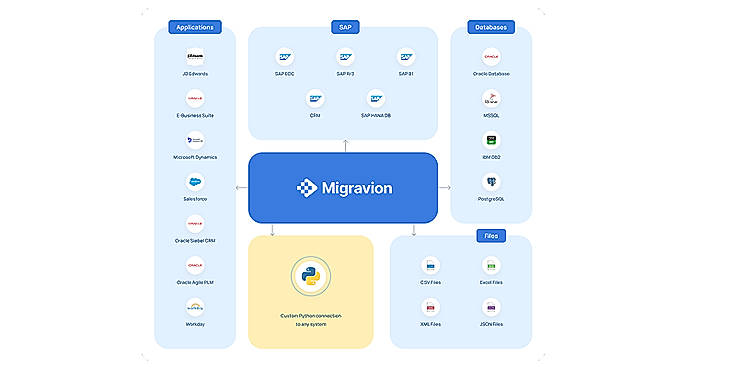The image size is (736, 368).
Task: Select the Microsoft Dynamics icon
Action: [x=195, y=140]
